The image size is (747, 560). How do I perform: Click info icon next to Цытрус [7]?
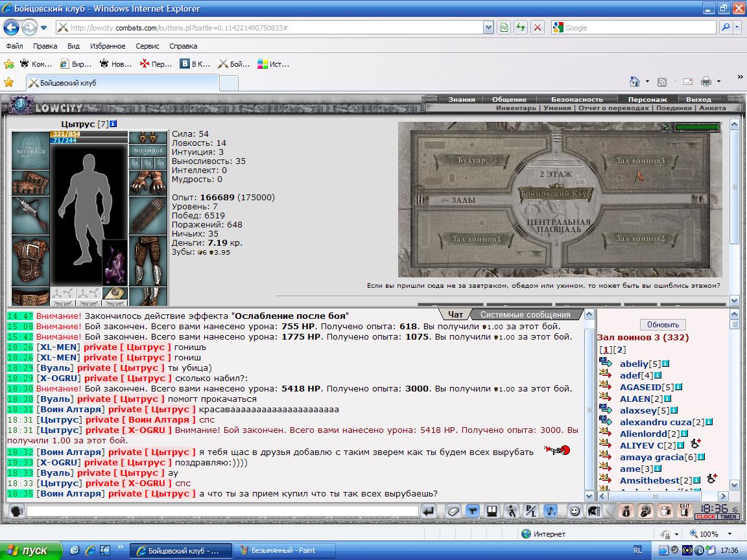coord(113,124)
